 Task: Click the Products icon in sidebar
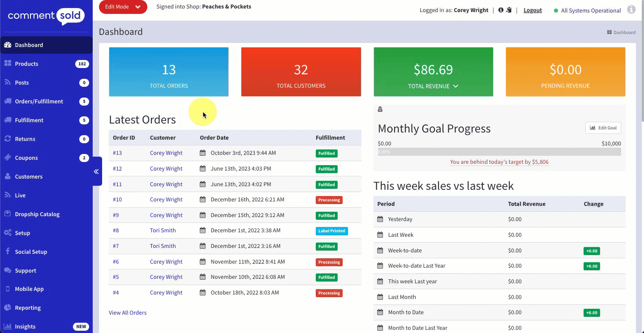click(x=8, y=64)
